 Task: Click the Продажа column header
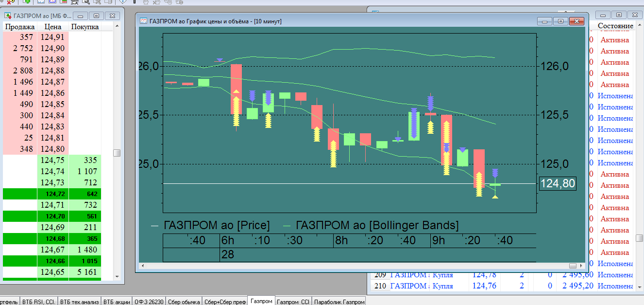click(20, 27)
